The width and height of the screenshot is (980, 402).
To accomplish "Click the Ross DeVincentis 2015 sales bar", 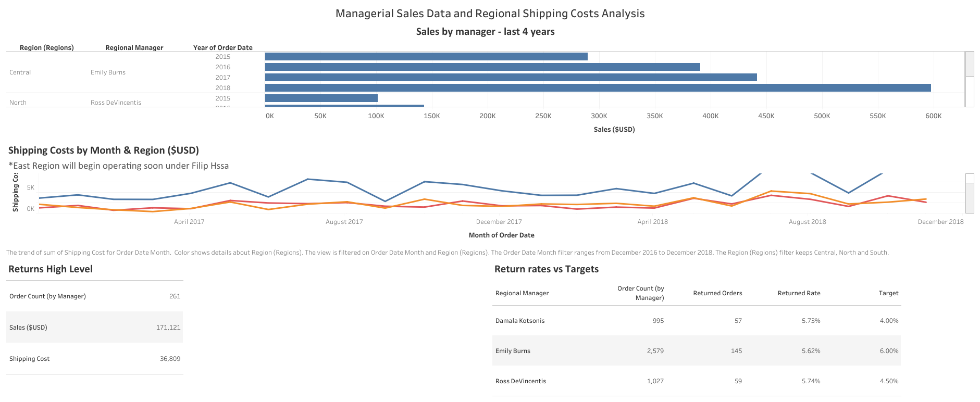I will pyautogui.click(x=321, y=98).
